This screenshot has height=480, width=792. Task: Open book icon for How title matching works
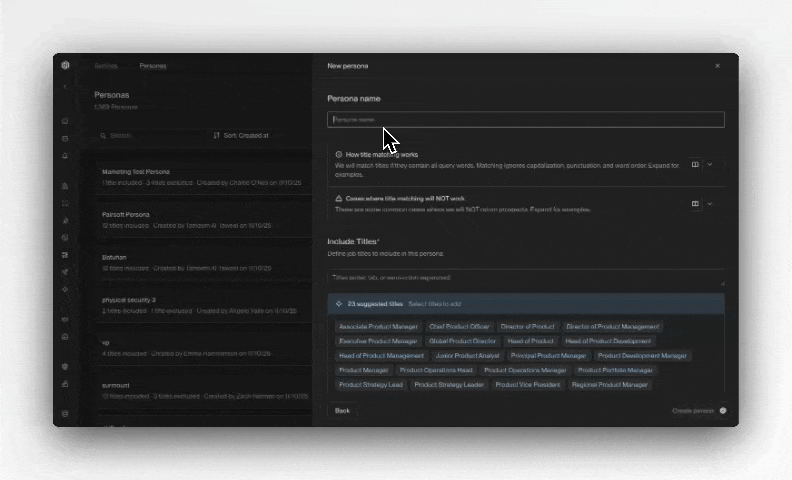(x=695, y=165)
